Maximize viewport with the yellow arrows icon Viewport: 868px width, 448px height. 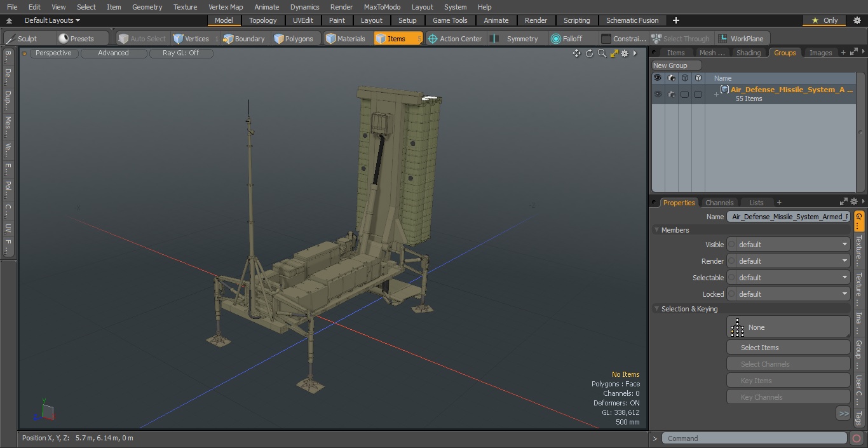[x=614, y=53]
